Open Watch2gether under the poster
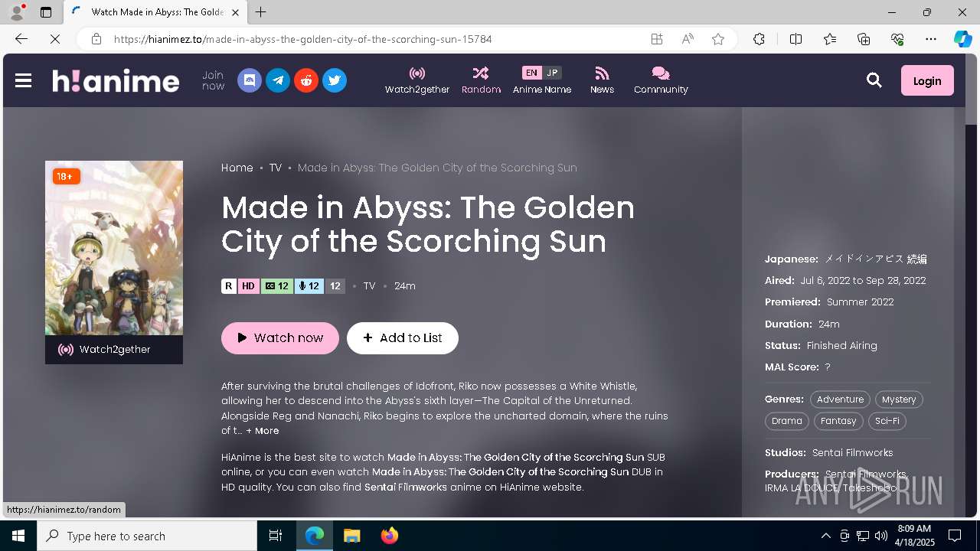This screenshot has height=551, width=980. (x=114, y=350)
